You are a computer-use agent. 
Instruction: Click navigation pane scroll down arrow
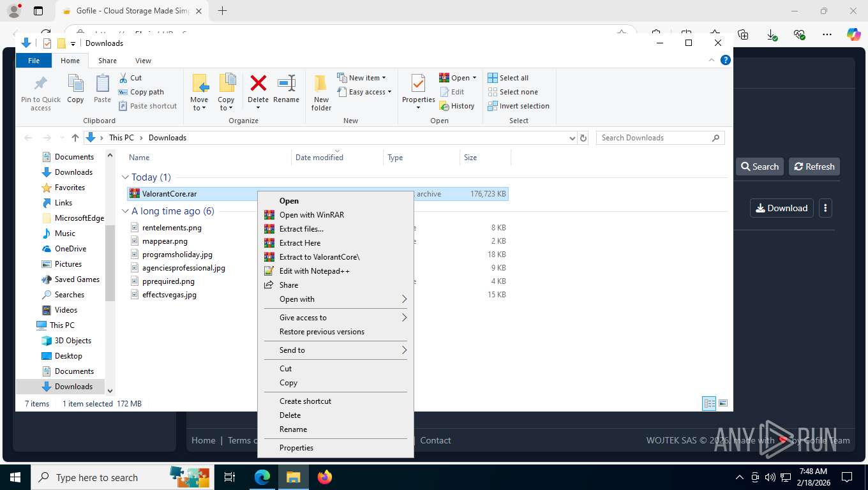coord(110,390)
